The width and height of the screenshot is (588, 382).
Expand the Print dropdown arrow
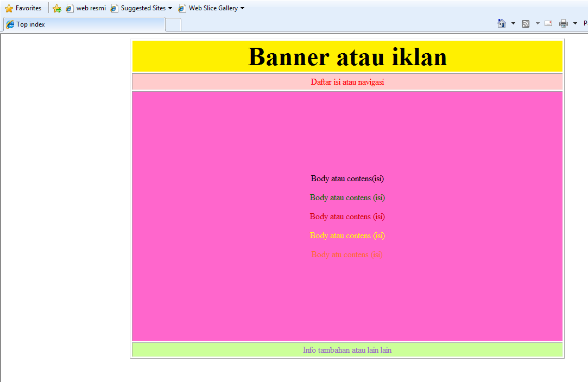tap(576, 24)
